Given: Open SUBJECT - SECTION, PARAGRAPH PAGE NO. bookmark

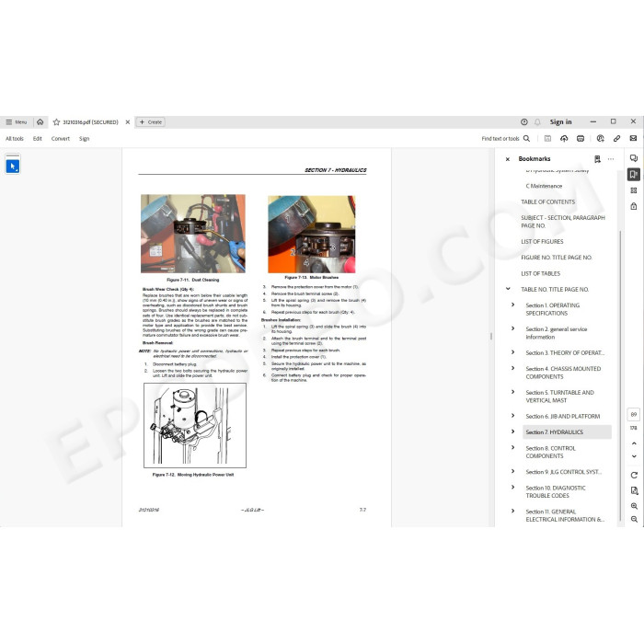Looking at the screenshot, I should click(x=563, y=222).
